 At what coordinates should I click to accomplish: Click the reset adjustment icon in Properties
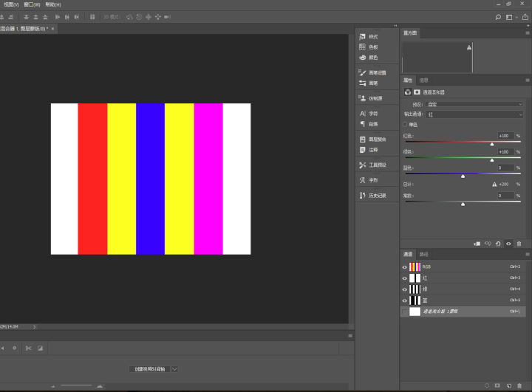point(498,243)
